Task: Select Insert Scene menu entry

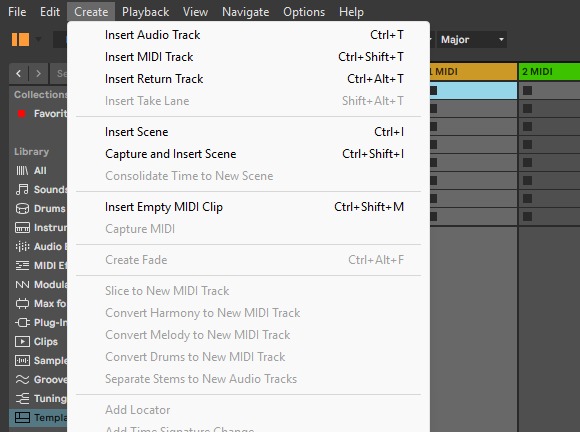Action: [x=249, y=132]
